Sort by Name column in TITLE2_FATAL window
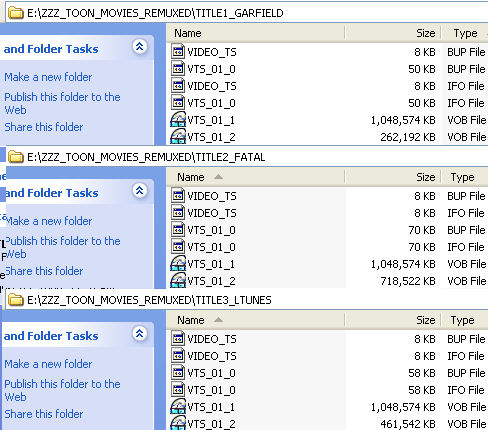Viewport: 488px width, 430px height. (256, 177)
